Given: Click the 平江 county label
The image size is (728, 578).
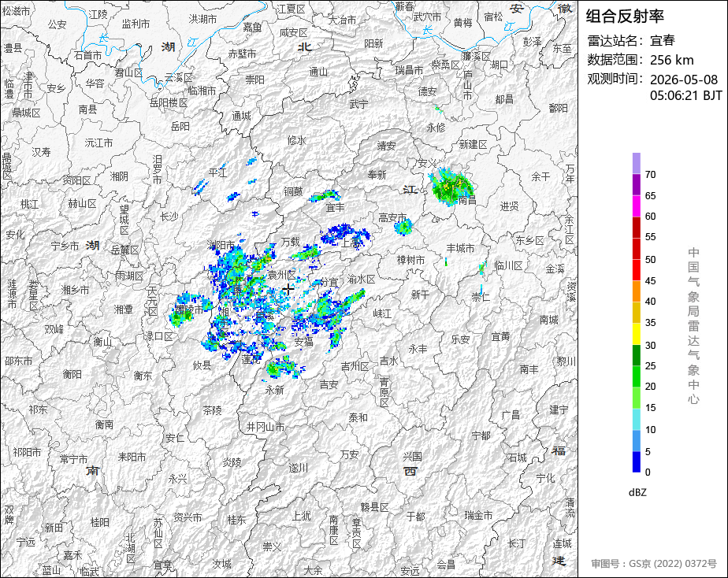Looking at the screenshot, I should click(x=217, y=173).
